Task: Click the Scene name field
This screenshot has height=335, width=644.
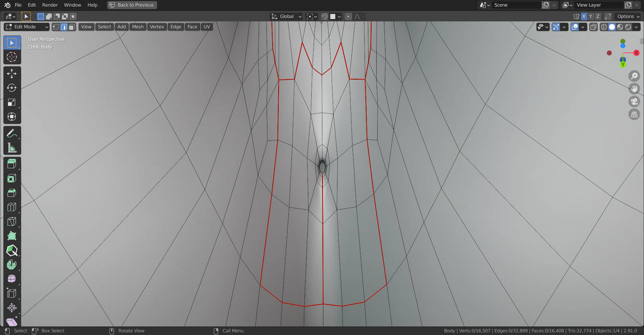Action: click(517, 5)
